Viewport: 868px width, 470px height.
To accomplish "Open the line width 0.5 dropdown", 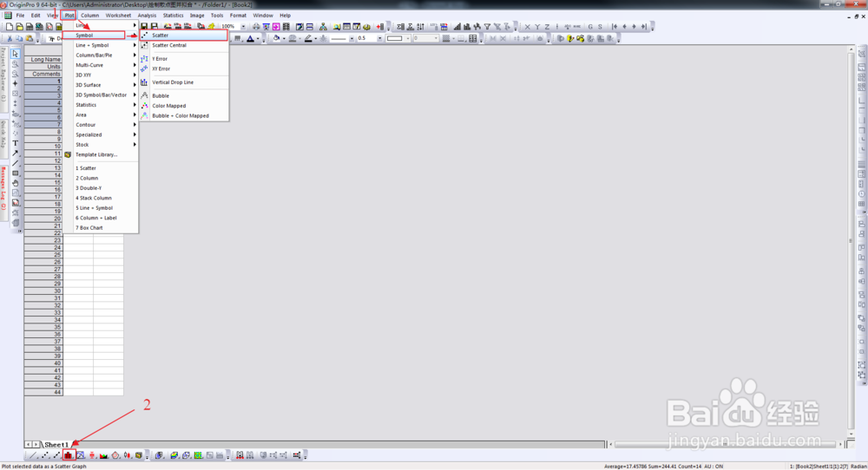I will click(379, 38).
